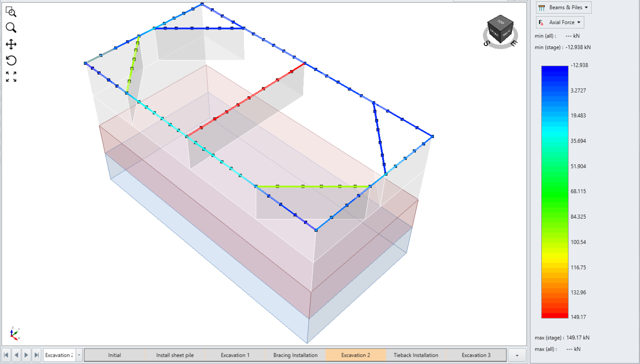Select the Excavation 3 stage tab
The height and width of the screenshot is (364, 640).
pyautogui.click(x=476, y=355)
